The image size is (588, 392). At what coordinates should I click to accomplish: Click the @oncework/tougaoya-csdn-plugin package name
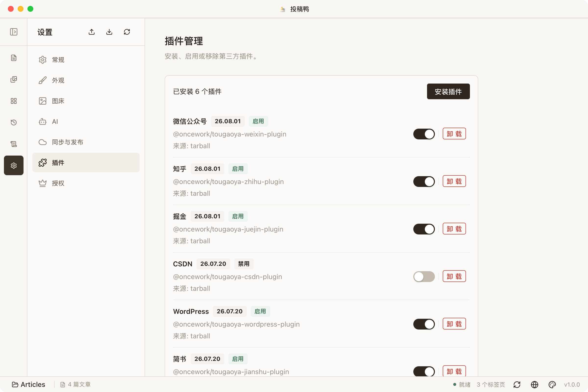(x=228, y=277)
